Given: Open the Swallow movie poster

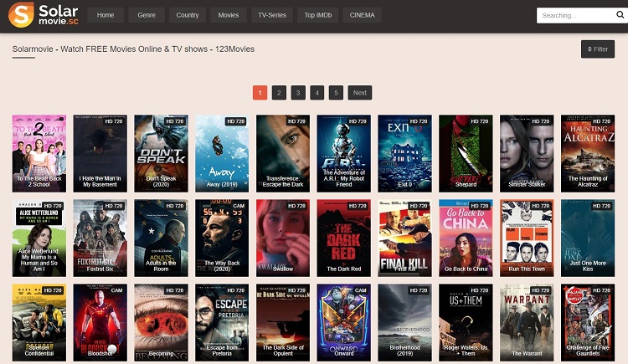Looking at the screenshot, I should click(x=283, y=238).
